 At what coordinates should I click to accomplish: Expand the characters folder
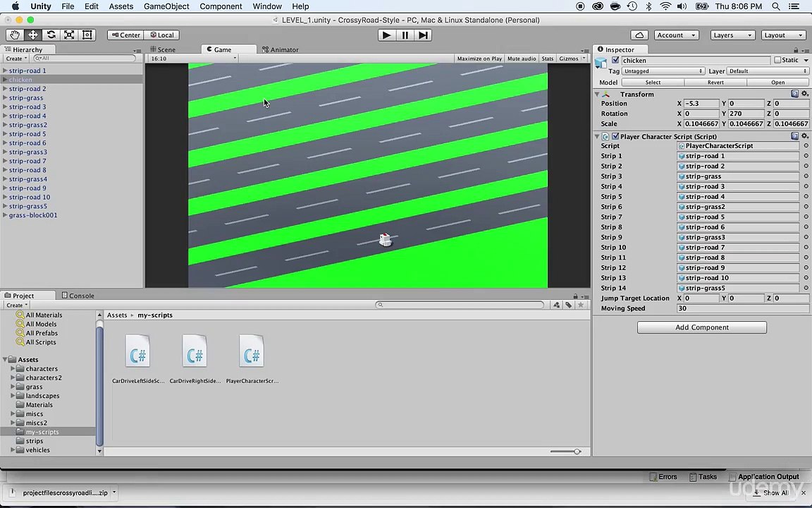pyautogui.click(x=13, y=368)
